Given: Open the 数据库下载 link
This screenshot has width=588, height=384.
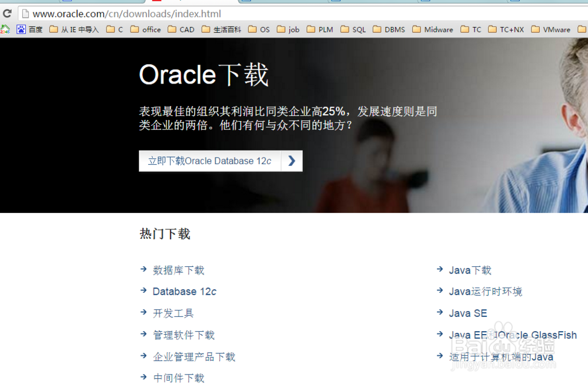Looking at the screenshot, I should click(179, 270).
